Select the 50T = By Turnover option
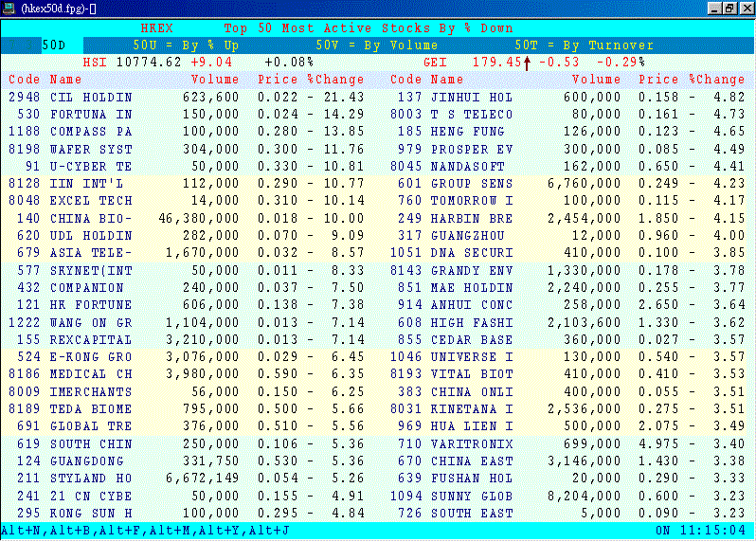Viewport: 756px width, 542px height. [x=584, y=45]
